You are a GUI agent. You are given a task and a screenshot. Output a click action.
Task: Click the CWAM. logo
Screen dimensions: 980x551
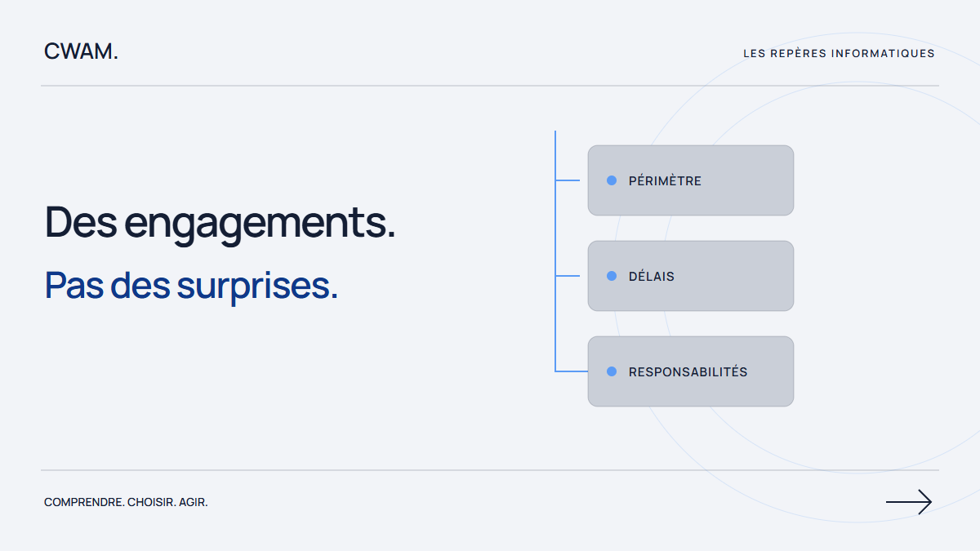(x=81, y=51)
